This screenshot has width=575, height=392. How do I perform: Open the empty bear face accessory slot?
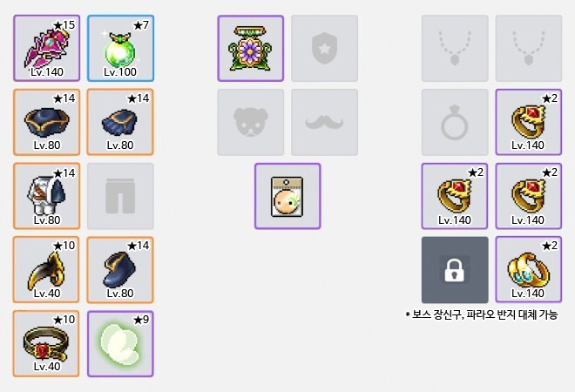251,122
